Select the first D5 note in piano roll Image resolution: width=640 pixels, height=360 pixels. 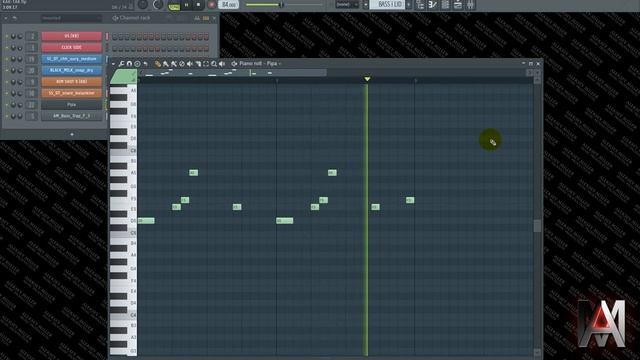(146, 221)
